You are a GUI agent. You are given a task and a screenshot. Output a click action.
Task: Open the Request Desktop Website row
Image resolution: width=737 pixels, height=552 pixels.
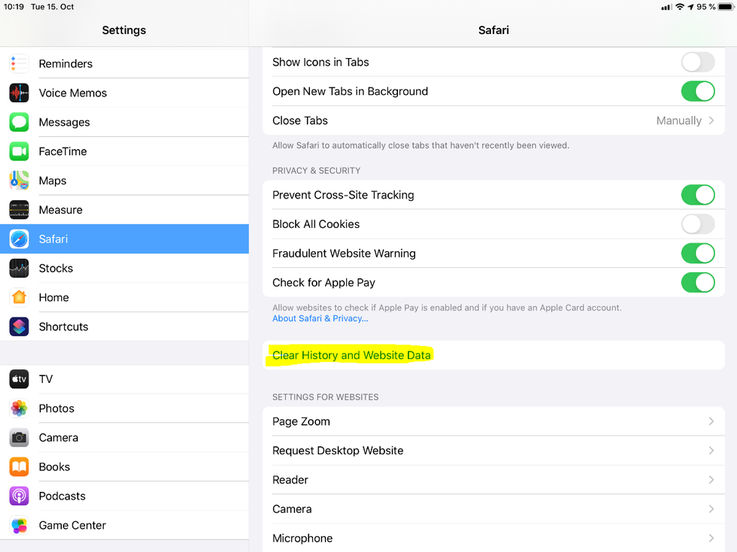pos(494,450)
